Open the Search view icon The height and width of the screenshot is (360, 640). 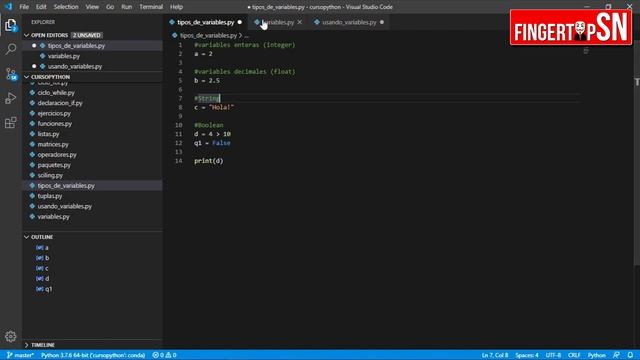11,49
